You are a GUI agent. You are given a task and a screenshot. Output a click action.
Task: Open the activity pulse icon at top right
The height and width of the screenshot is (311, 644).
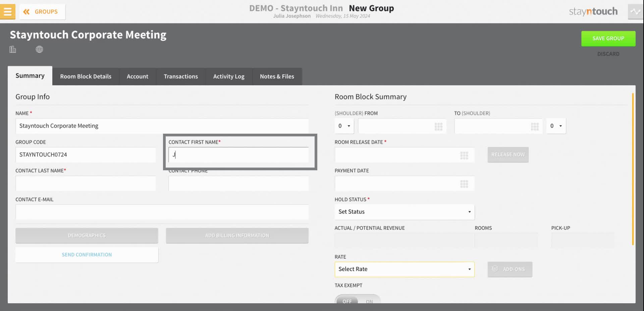click(x=635, y=12)
